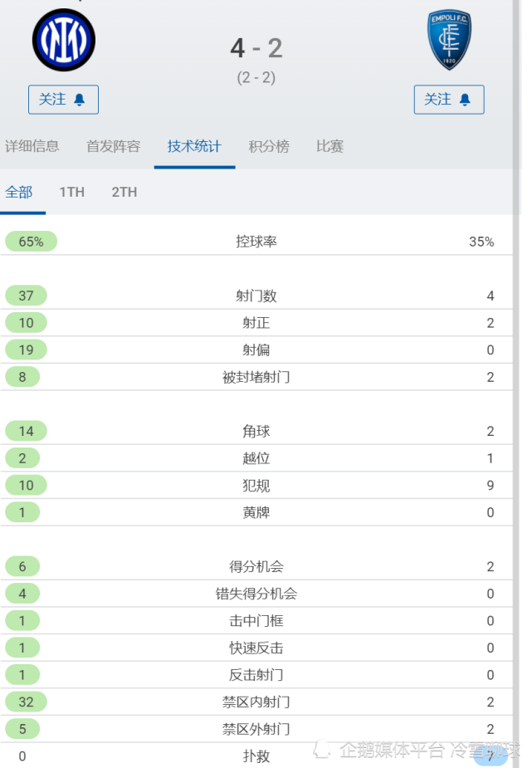Open the 积分榜 tab

pos(269,146)
